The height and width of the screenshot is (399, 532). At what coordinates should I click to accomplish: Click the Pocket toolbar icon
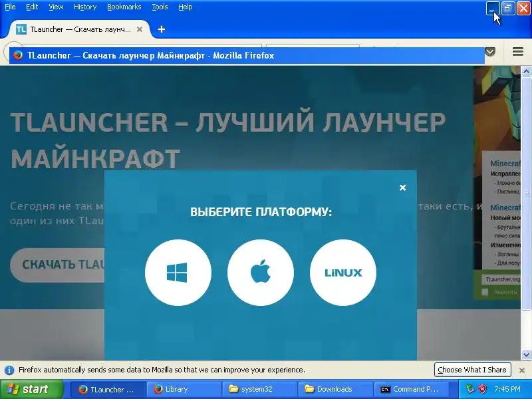(x=490, y=52)
